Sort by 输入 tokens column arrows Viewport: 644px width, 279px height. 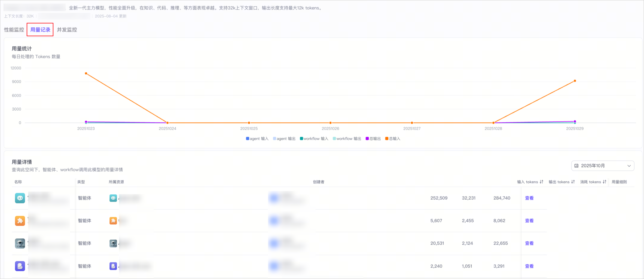tap(541, 182)
